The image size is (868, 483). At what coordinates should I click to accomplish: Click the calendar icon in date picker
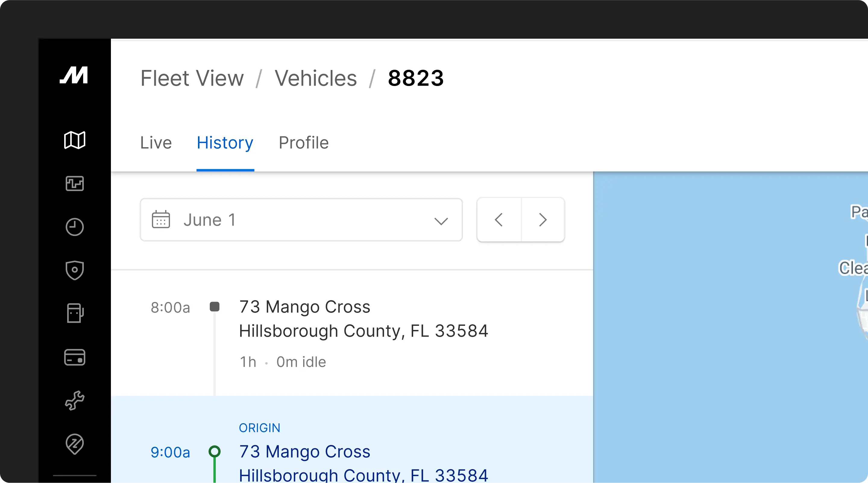click(x=161, y=220)
